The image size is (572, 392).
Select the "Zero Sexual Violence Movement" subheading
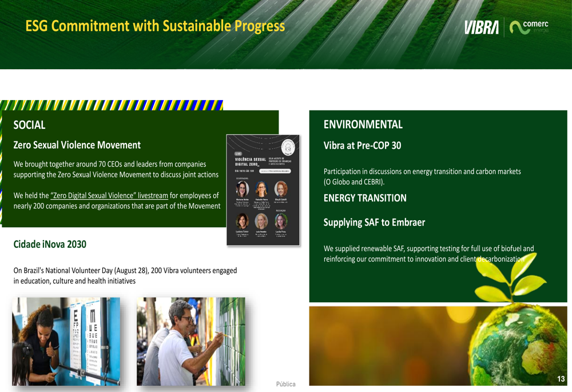tap(77, 145)
